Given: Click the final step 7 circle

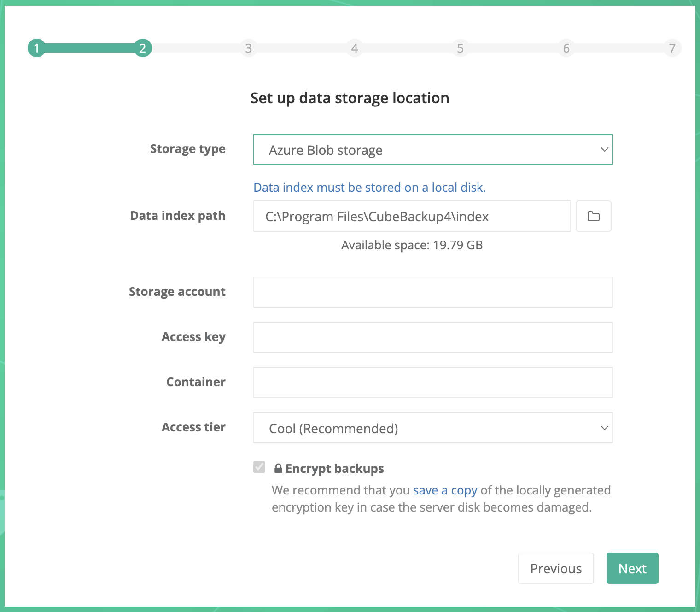Looking at the screenshot, I should pos(672,47).
